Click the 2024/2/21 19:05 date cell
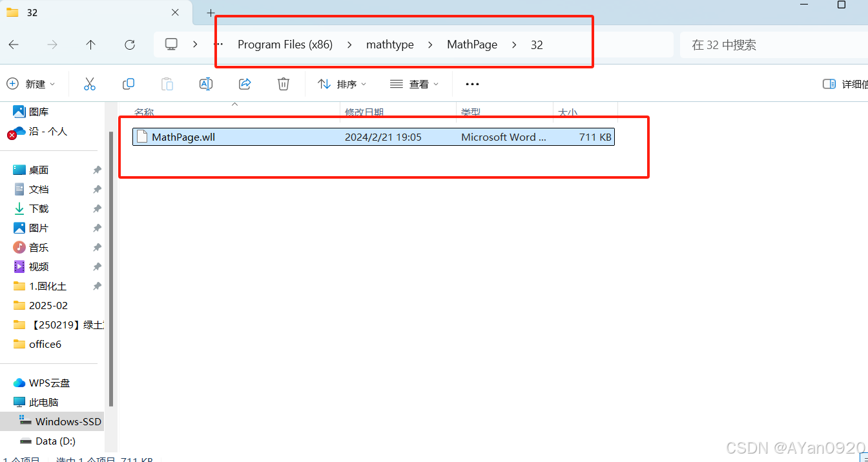This screenshot has height=462, width=868. click(x=383, y=137)
